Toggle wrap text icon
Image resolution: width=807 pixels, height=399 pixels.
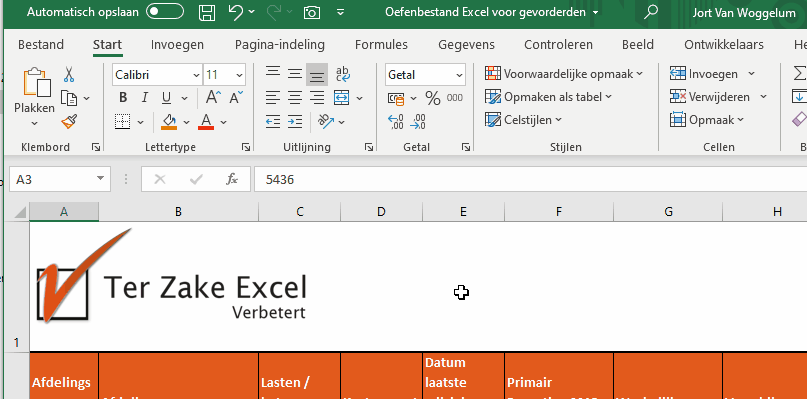(x=342, y=75)
